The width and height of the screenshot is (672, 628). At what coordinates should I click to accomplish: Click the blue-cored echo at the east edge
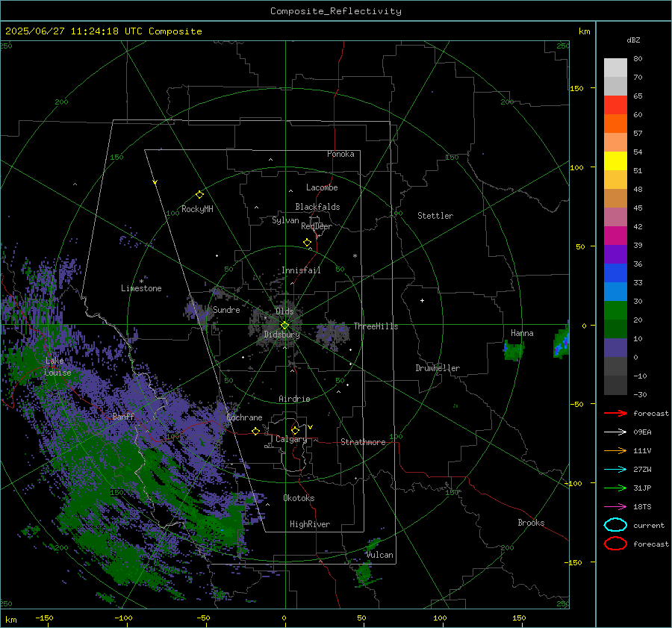[561, 343]
